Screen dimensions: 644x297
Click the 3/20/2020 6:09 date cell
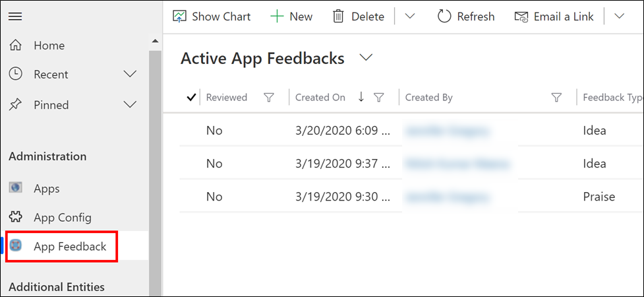pos(343,131)
